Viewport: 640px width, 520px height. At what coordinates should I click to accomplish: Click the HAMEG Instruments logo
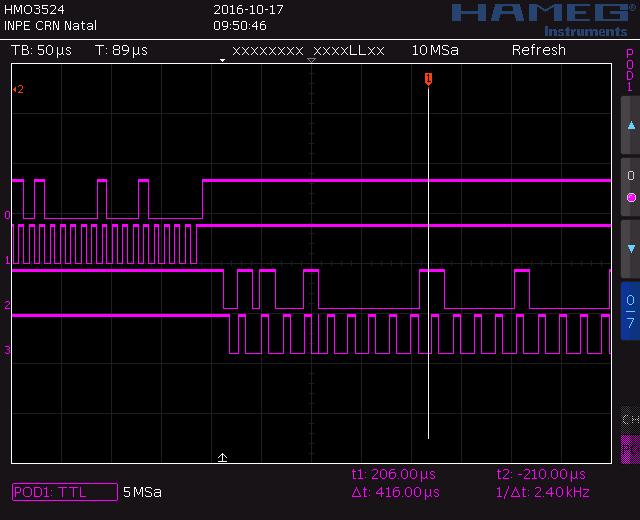[x=545, y=20]
